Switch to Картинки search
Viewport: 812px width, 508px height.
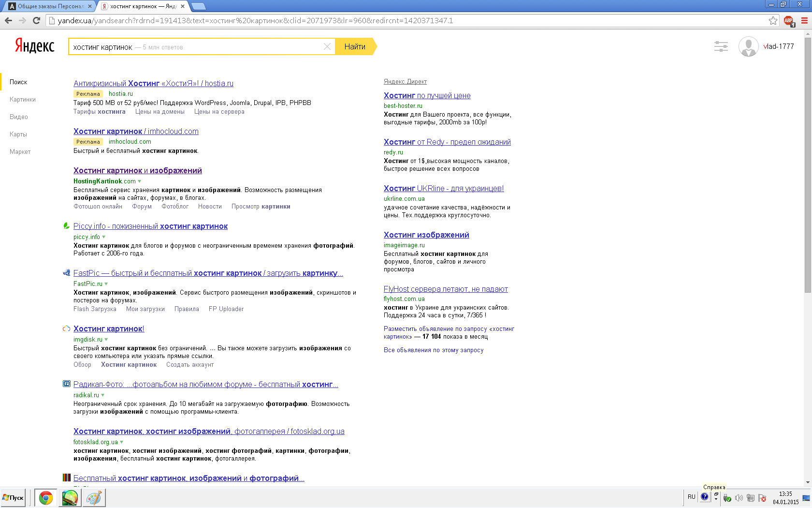click(x=23, y=99)
